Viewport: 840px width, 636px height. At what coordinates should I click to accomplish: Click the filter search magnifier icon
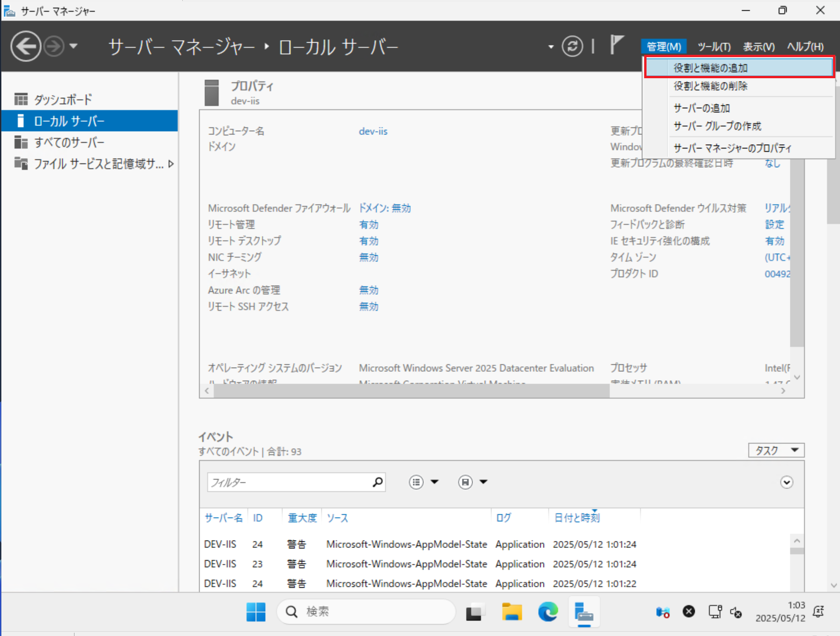[378, 482]
